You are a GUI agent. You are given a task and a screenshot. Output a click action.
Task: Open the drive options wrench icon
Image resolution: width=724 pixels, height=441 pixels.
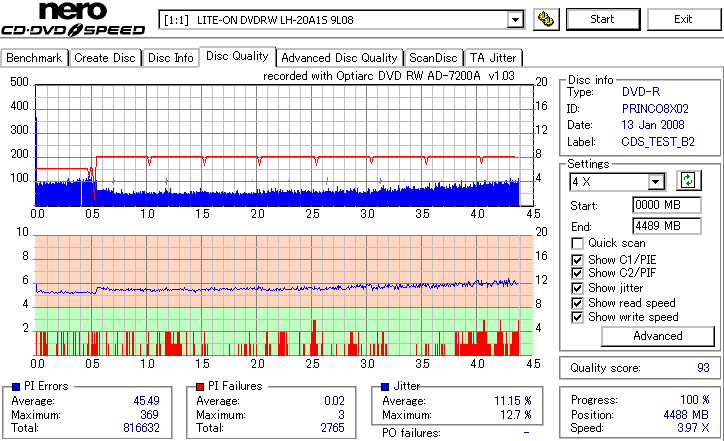[546, 19]
